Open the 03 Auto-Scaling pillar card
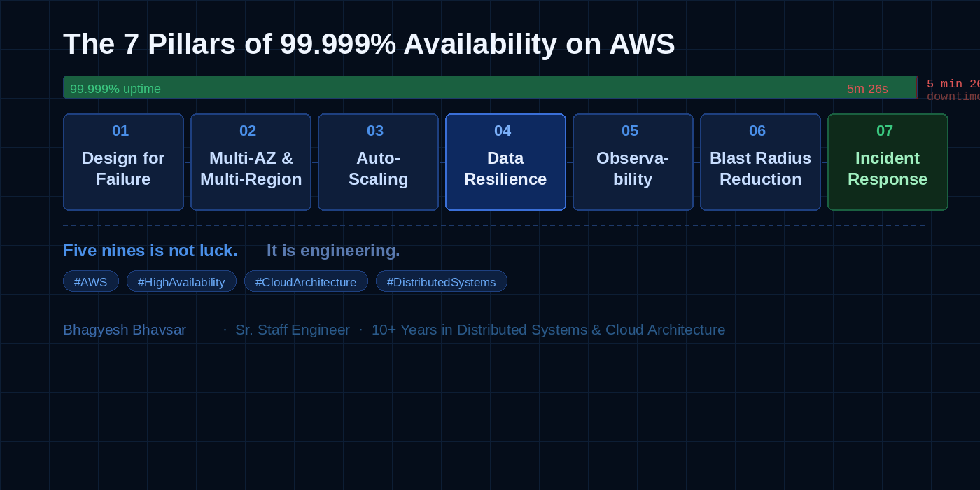 point(378,162)
